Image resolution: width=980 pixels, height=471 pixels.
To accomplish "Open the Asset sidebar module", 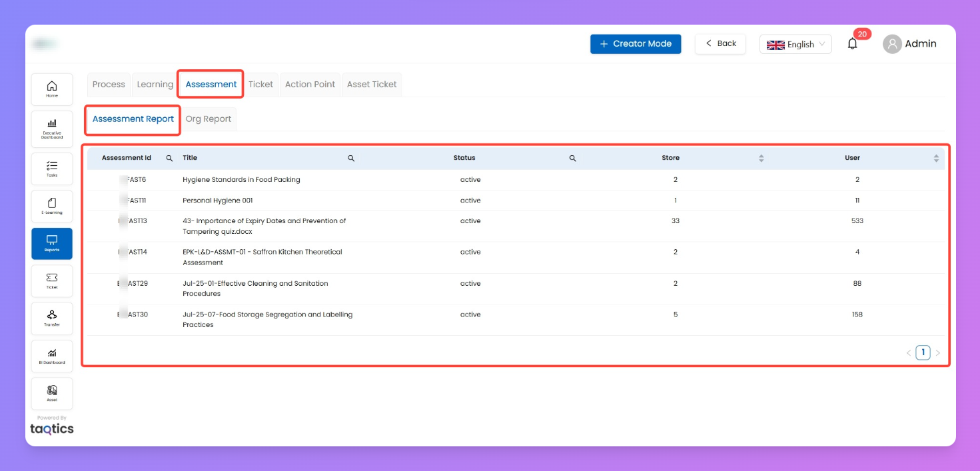I will coord(52,393).
